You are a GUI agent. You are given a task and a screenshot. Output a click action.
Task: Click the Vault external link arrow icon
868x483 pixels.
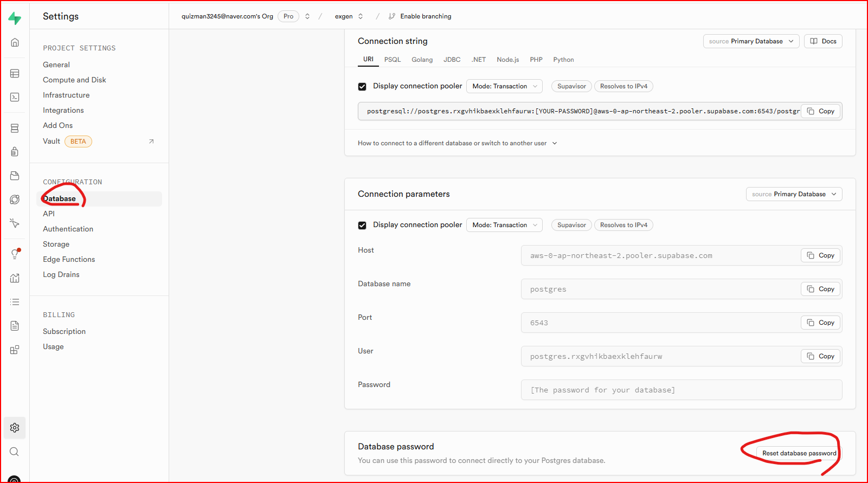click(151, 141)
